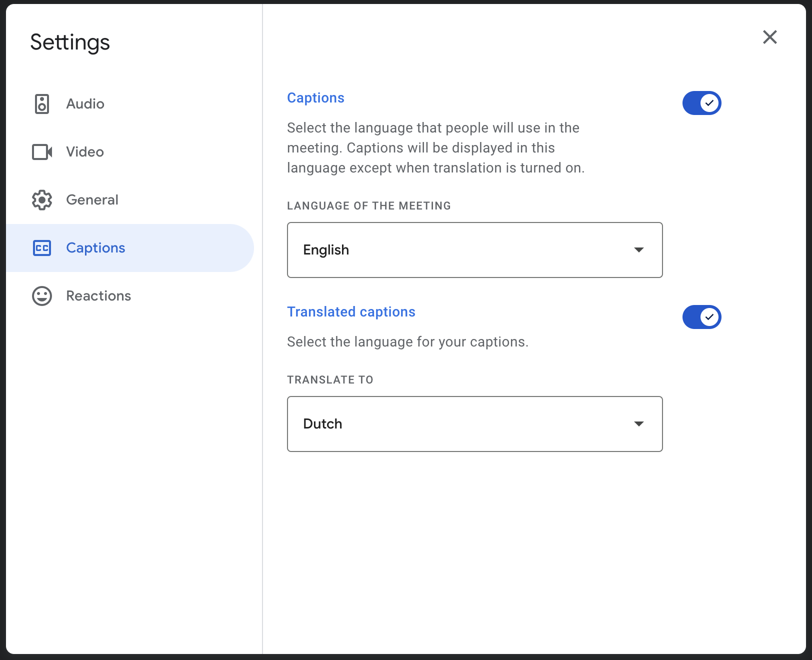The width and height of the screenshot is (812, 660).
Task: Switch to the Video settings section
Action: (84, 152)
